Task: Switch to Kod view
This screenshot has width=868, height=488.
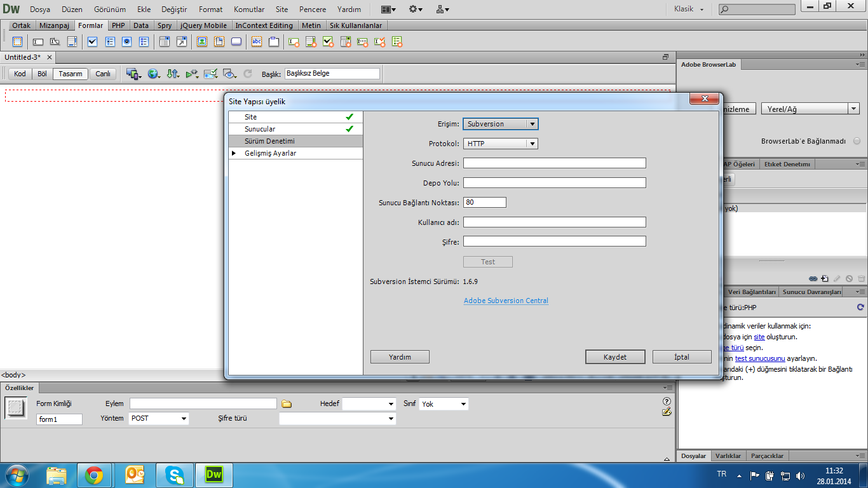Action: pos(20,74)
